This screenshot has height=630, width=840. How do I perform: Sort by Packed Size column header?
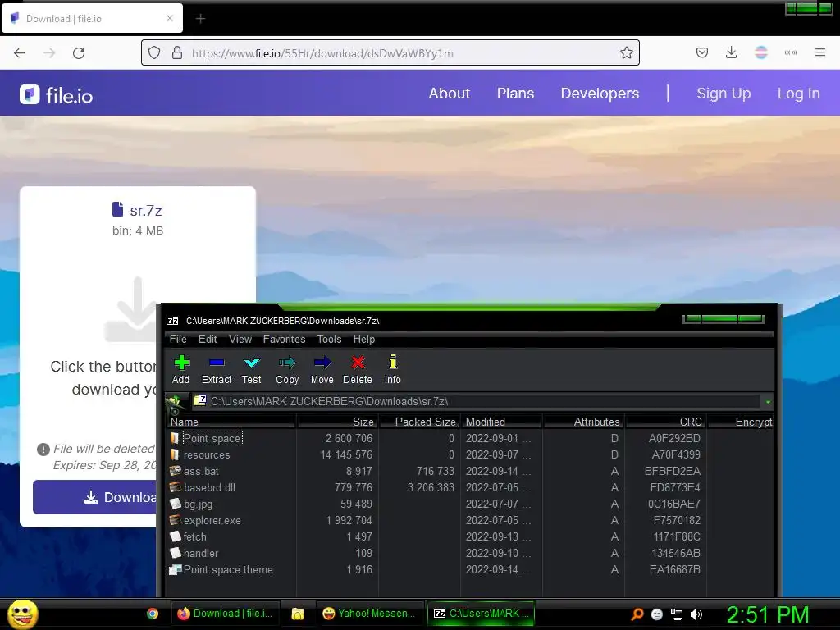[x=419, y=422]
